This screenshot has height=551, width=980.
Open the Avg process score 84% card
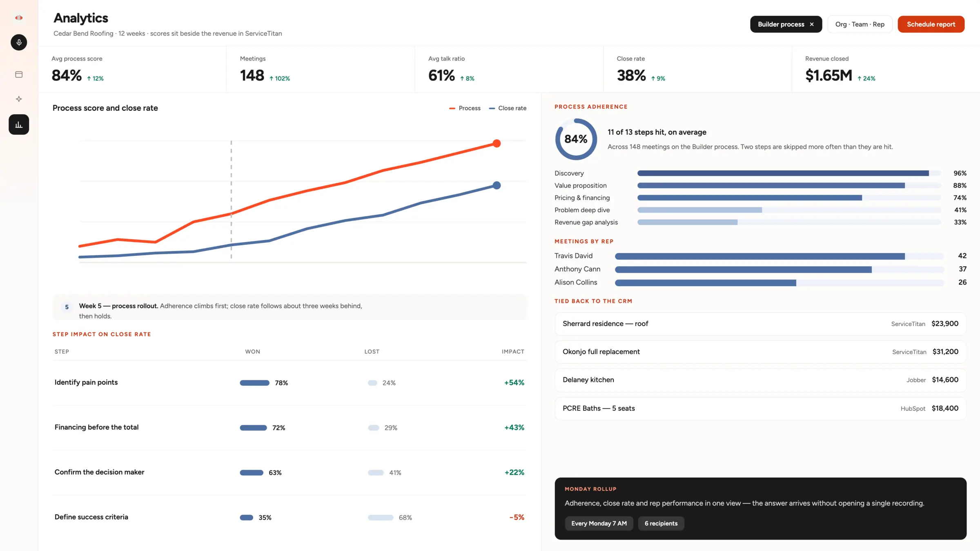132,69
